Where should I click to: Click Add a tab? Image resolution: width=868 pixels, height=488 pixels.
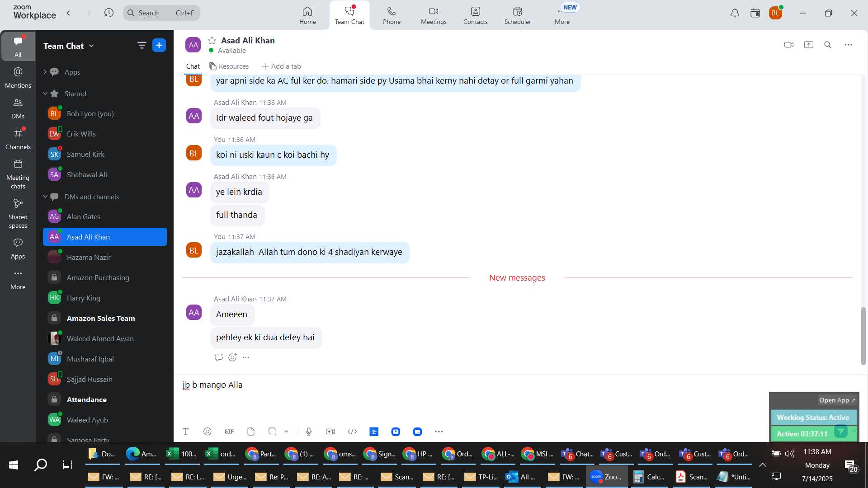[x=281, y=66]
